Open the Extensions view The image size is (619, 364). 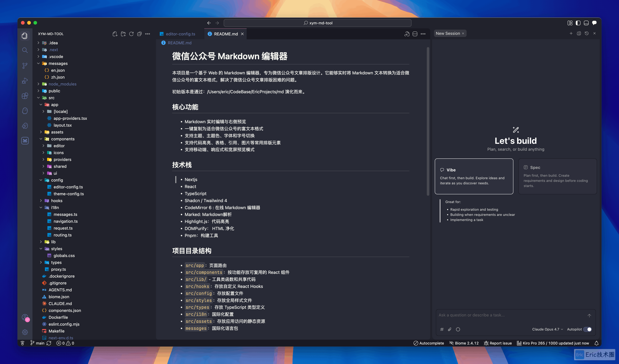25,96
